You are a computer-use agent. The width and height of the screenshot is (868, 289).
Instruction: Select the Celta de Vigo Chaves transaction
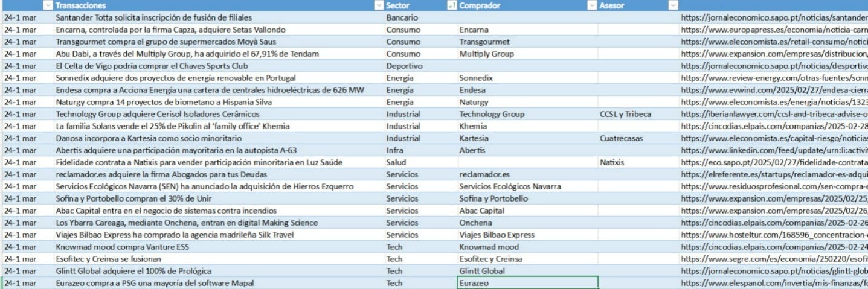click(219, 66)
